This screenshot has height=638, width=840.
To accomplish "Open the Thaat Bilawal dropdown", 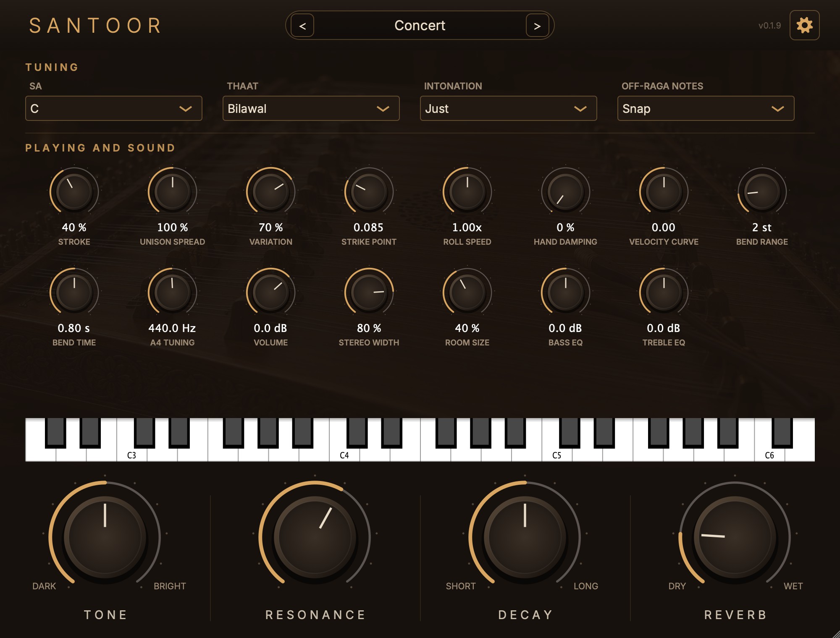I will pyautogui.click(x=311, y=108).
